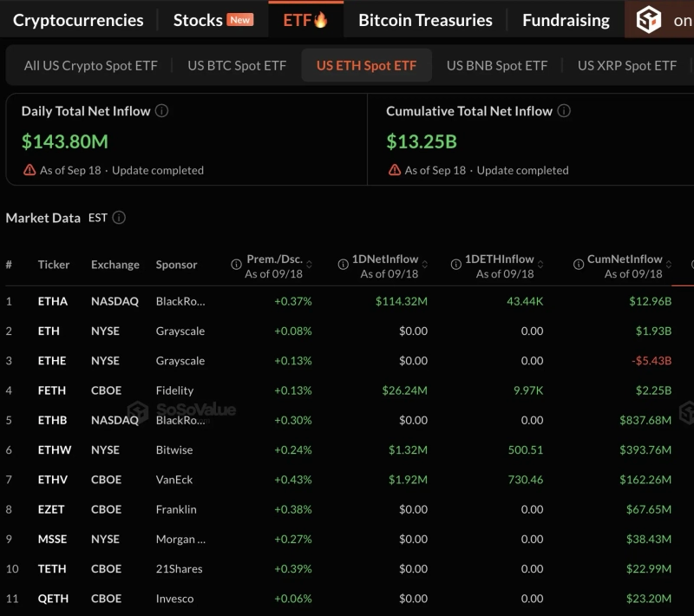
Task: Click the Fidelity sponsor cell
Action: coord(174,390)
